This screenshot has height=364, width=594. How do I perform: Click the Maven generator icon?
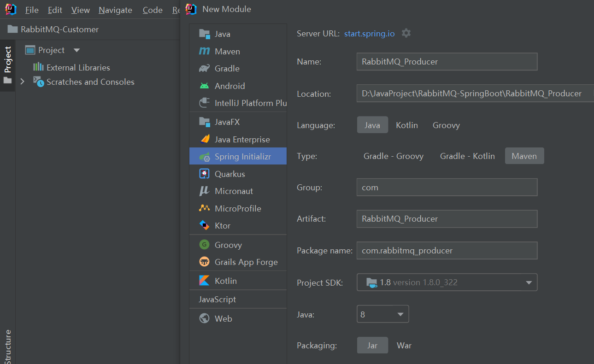coord(204,51)
